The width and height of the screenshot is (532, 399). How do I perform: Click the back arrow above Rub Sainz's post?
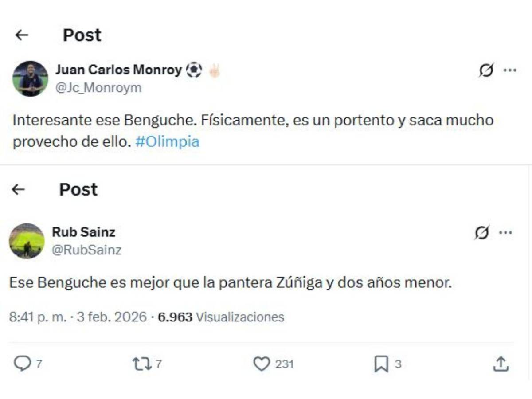coord(18,189)
